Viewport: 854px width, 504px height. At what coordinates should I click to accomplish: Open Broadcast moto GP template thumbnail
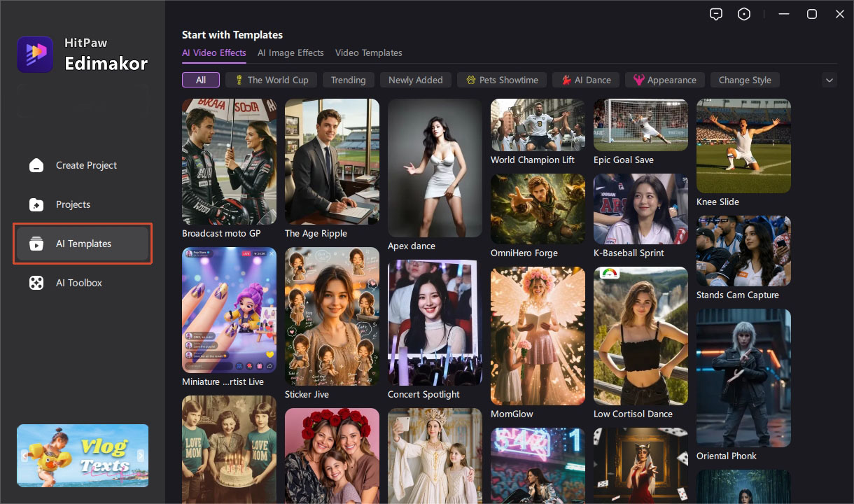[x=229, y=162]
